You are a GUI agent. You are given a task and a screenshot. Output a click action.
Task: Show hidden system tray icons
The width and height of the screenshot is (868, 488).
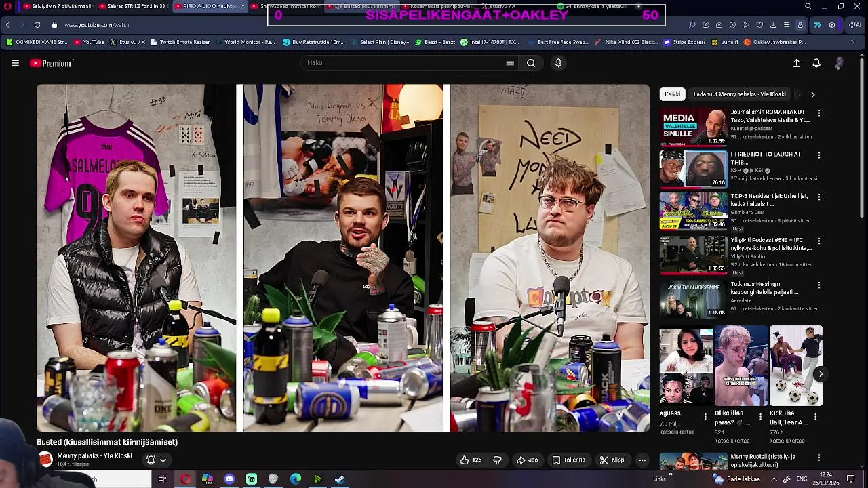tap(774, 479)
